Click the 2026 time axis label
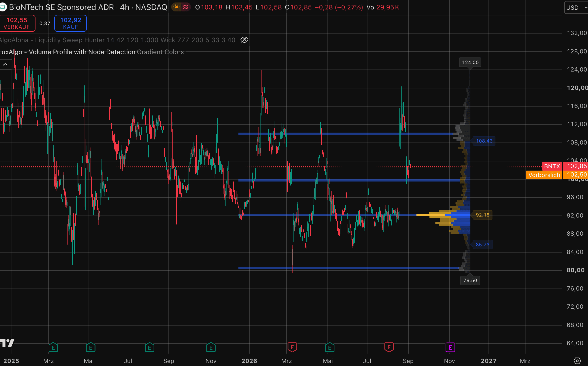Screen dimensions: 588x366 249,361
